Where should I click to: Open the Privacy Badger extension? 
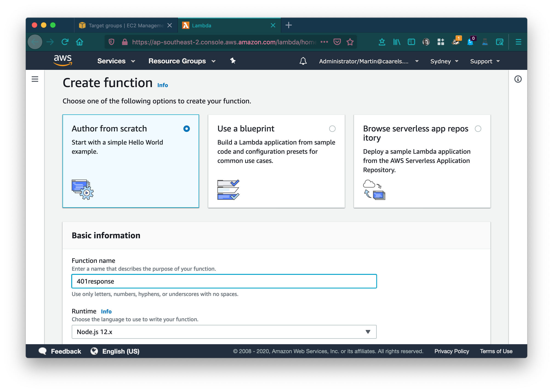pyautogui.click(x=456, y=42)
